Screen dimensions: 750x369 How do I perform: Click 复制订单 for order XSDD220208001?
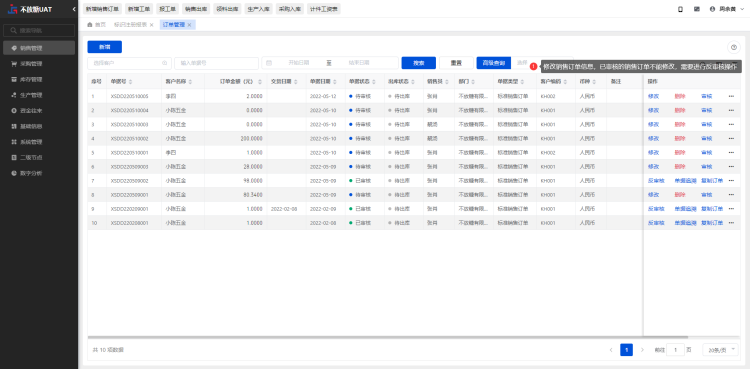712,223
